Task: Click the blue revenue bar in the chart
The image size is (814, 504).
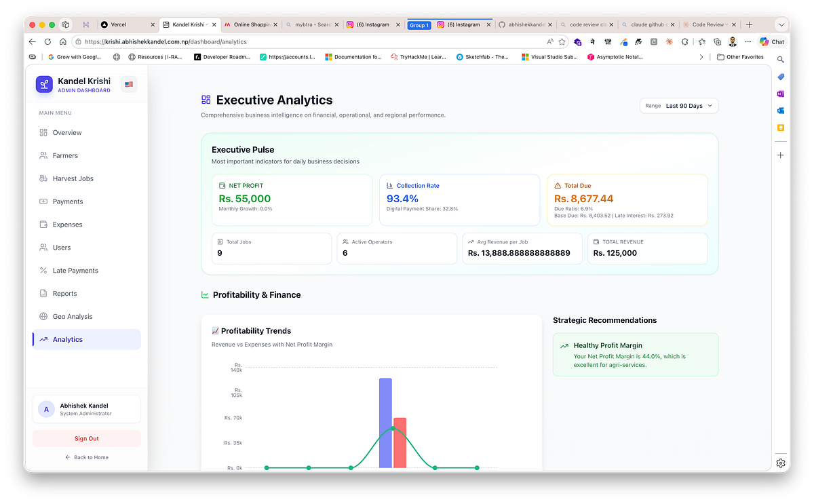Action: click(385, 423)
